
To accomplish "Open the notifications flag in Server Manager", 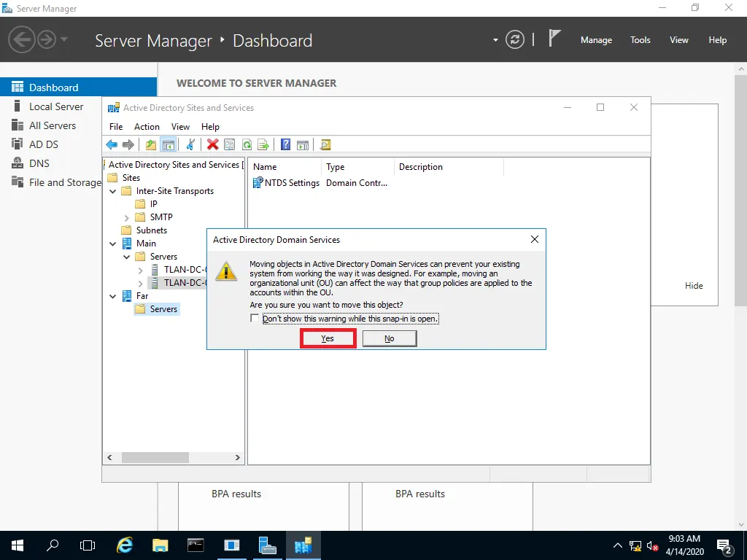I will 554,39.
